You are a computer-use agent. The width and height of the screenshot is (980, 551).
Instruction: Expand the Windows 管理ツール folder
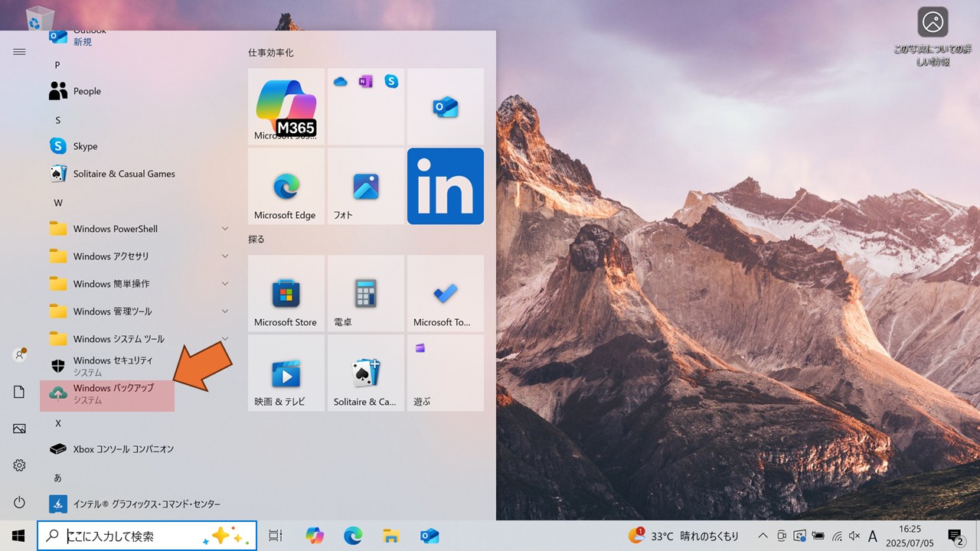click(x=138, y=311)
